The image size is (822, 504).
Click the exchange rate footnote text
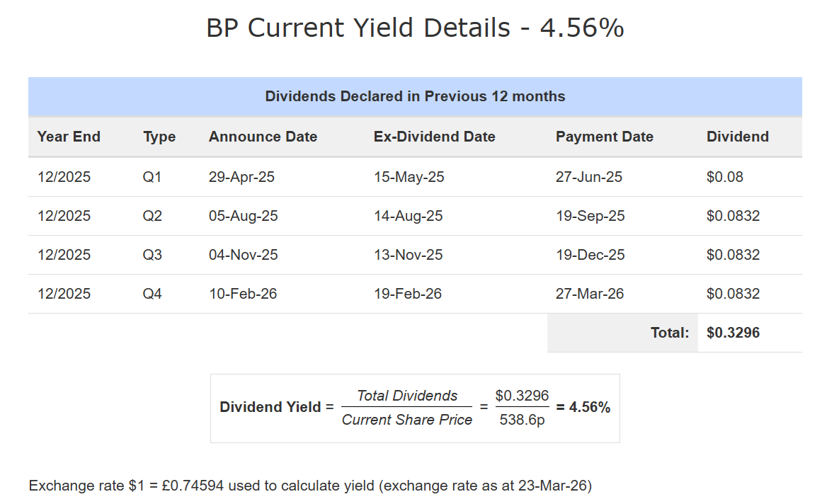pyautogui.click(x=310, y=486)
